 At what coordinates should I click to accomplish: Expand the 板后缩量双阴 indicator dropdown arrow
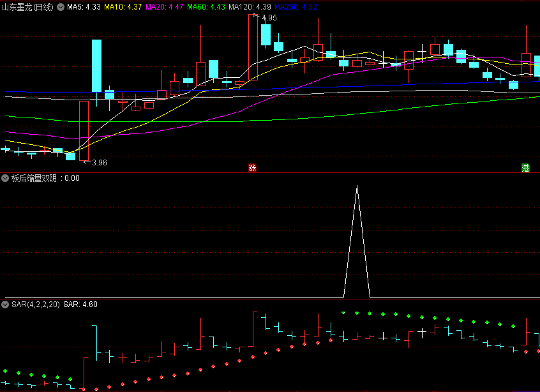tap(5, 178)
